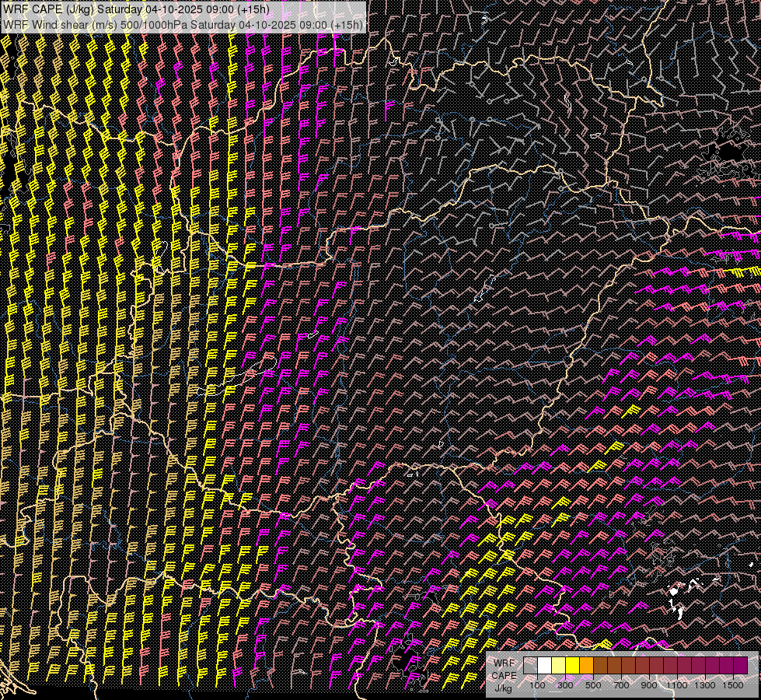Click the "WRF CAPE J/kg" legend caption
761x700 pixels.
(504, 675)
